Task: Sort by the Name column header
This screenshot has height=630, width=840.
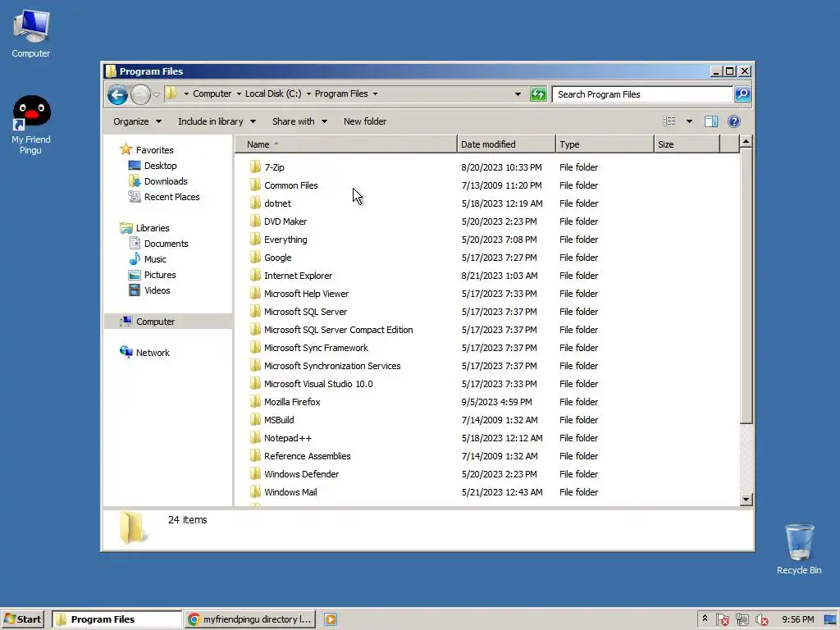Action: [x=346, y=144]
